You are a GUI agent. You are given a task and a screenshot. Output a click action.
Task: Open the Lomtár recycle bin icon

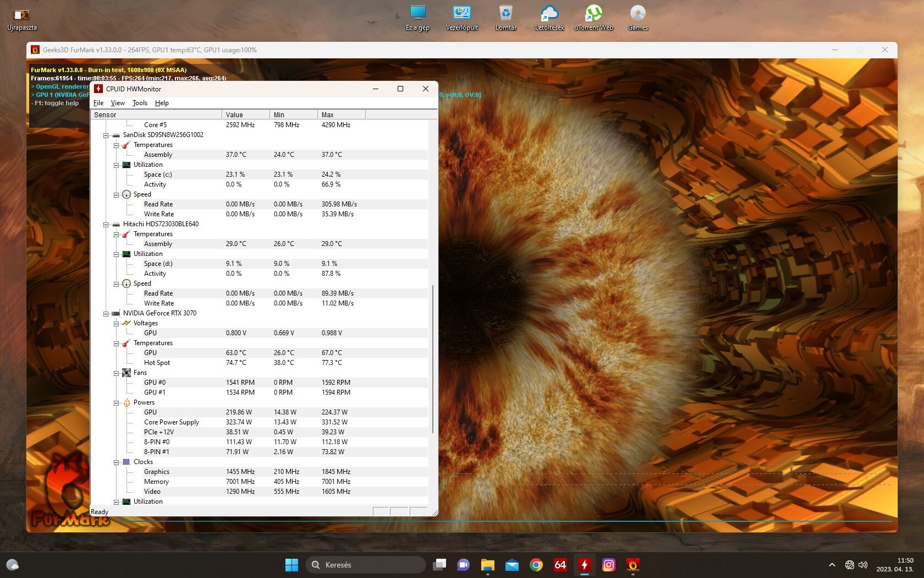505,18
